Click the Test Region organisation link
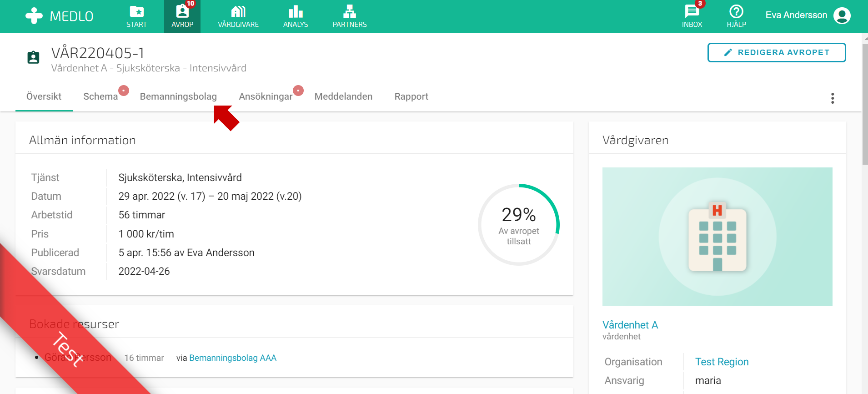This screenshot has width=868, height=394. (x=722, y=362)
